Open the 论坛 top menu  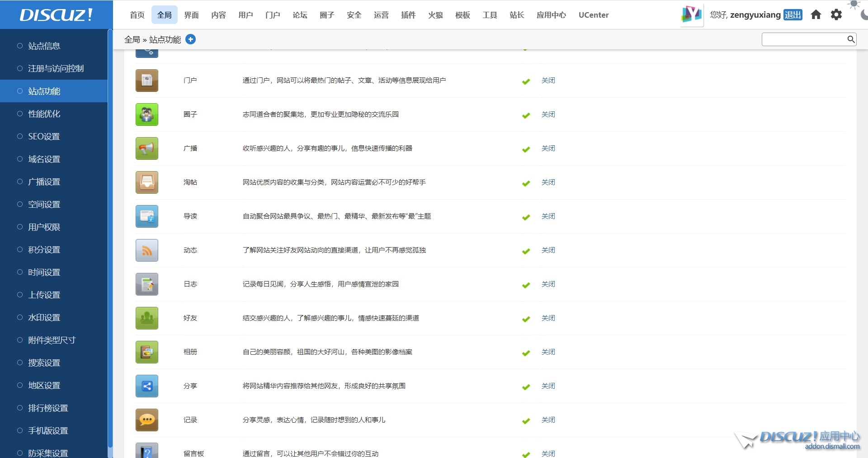pyautogui.click(x=300, y=15)
